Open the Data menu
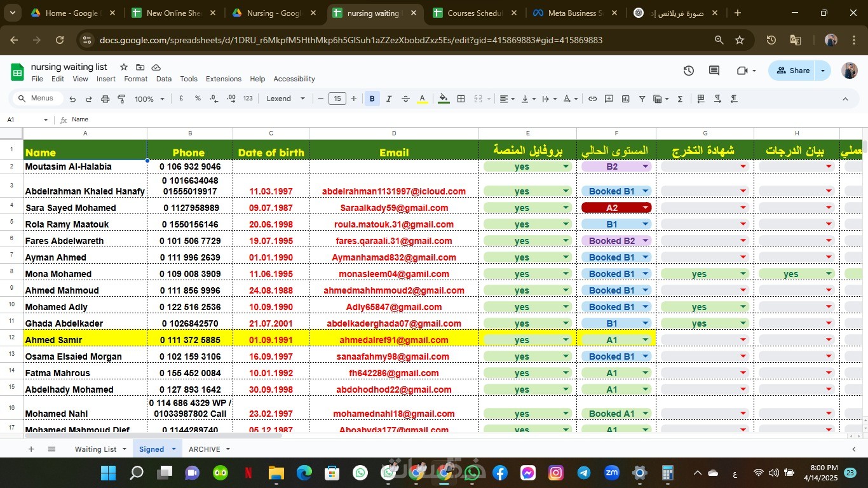 (x=164, y=79)
